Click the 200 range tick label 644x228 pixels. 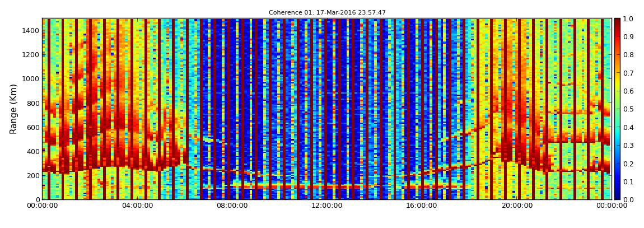(x=33, y=175)
